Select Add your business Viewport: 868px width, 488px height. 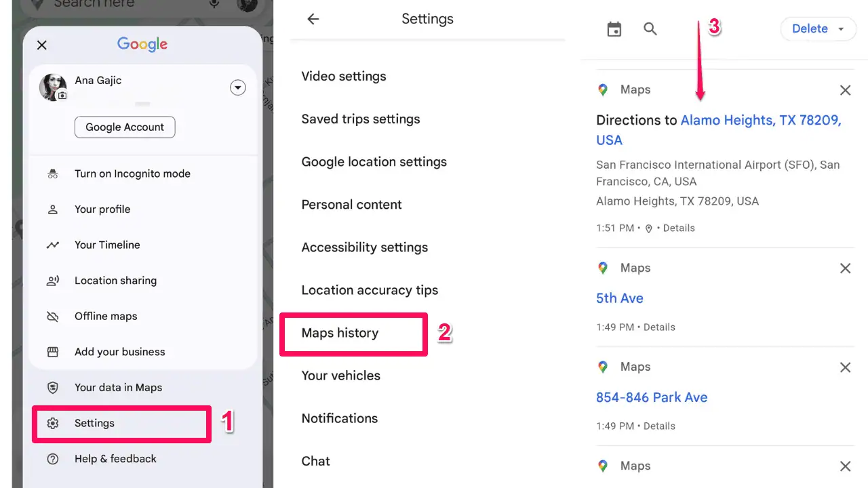point(120,352)
